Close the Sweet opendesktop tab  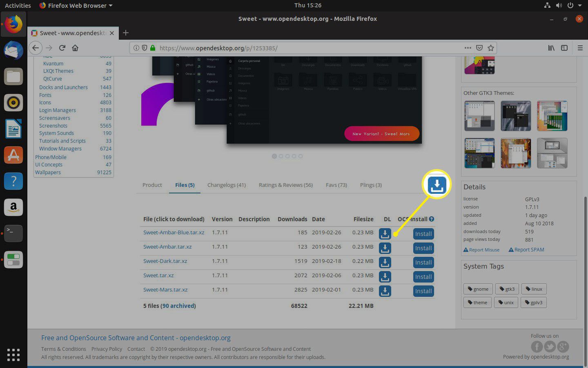[112, 33]
